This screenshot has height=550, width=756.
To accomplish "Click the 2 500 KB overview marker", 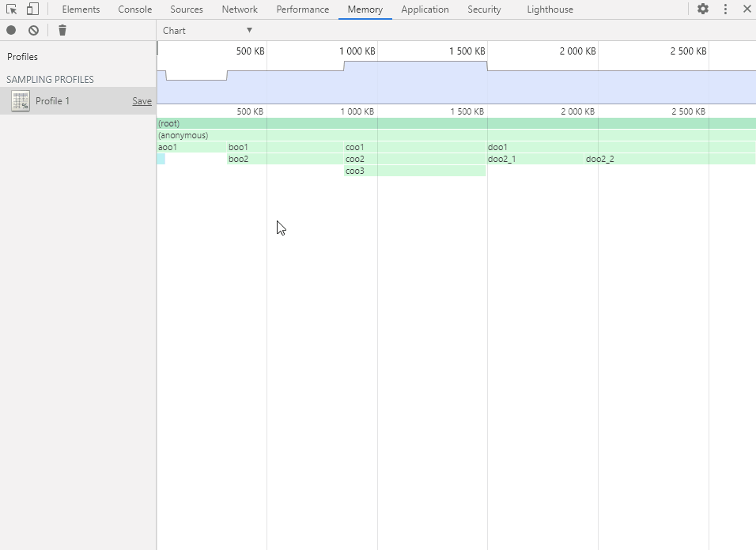I will click(x=689, y=51).
